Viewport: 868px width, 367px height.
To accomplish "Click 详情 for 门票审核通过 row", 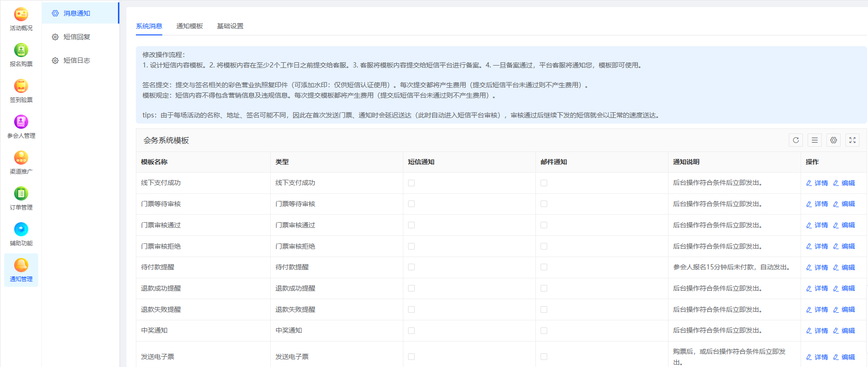I will point(817,225).
